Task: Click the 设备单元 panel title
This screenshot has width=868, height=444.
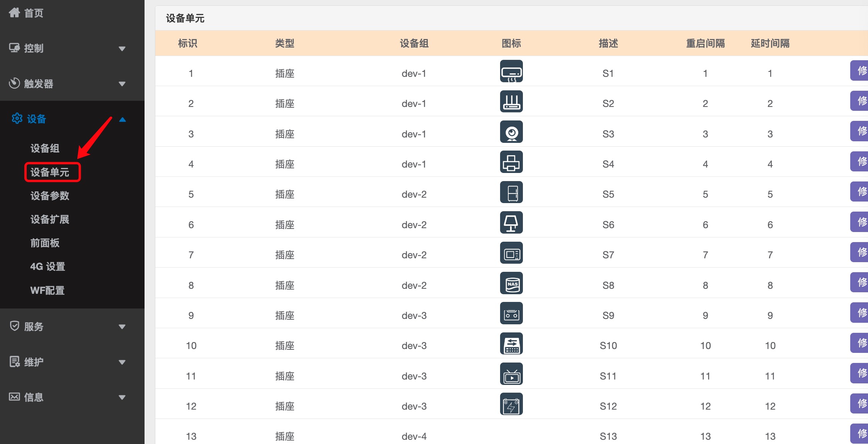Action: (185, 18)
